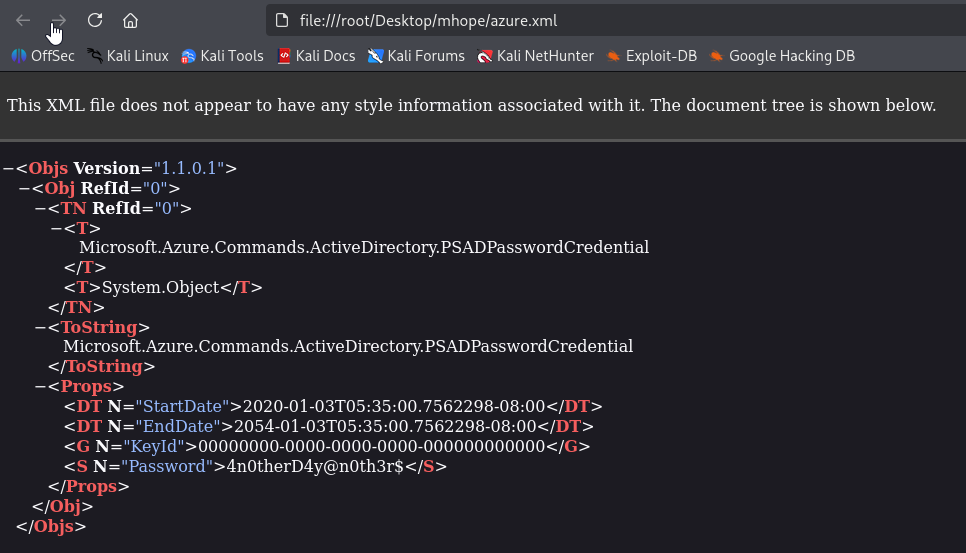Open the Kali Linux bookmark
Viewport: 966px width, 553px height.
coord(128,56)
